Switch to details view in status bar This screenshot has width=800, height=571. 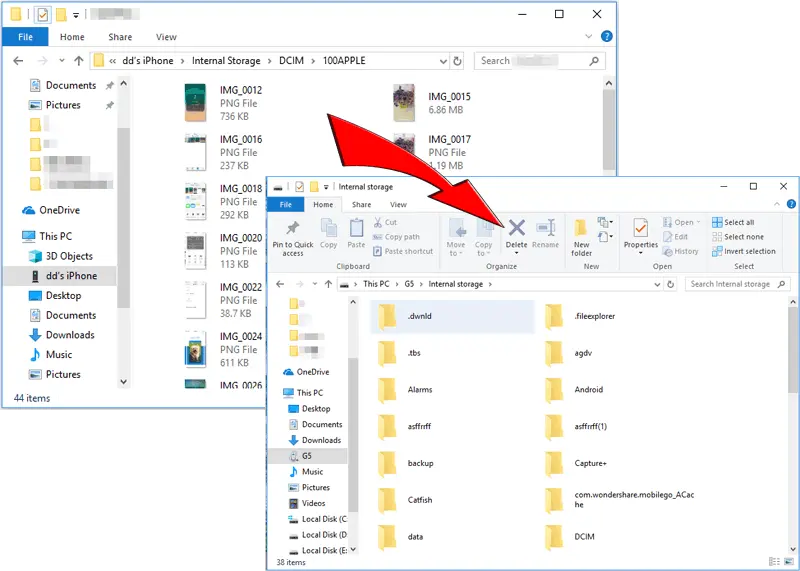[774, 562]
